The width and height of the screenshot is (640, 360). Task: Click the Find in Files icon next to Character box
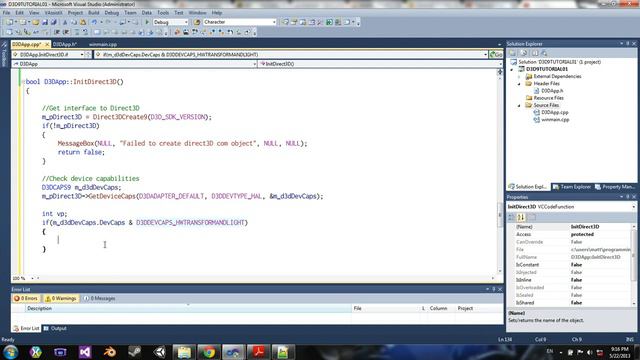point(197,22)
